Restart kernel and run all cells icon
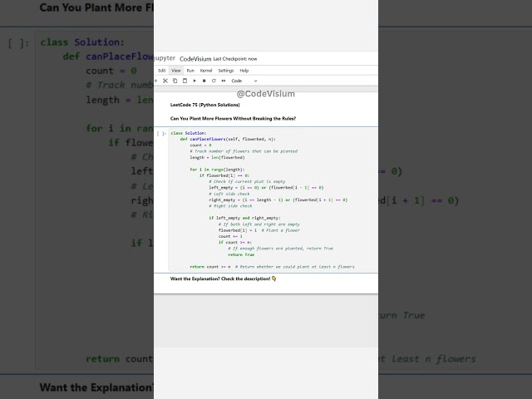 tap(224, 81)
